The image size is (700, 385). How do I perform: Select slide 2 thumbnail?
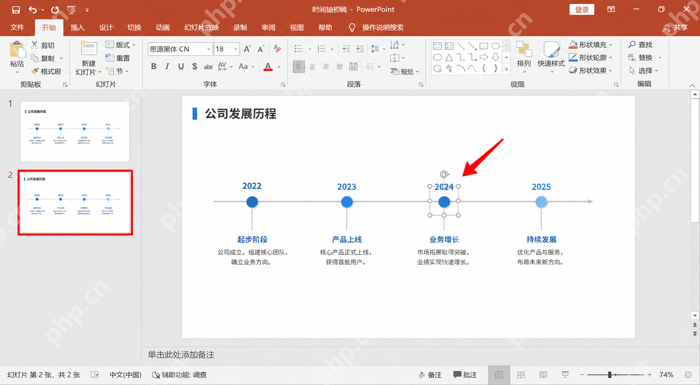point(75,202)
